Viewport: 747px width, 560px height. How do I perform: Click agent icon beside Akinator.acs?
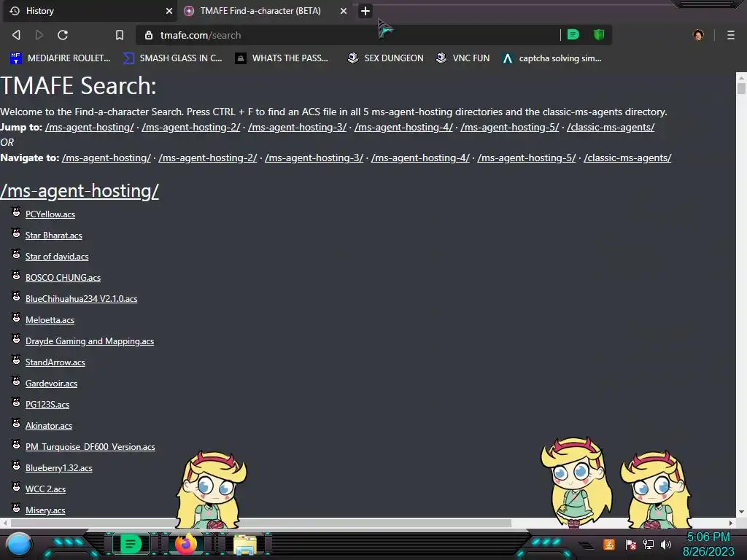[x=16, y=424]
